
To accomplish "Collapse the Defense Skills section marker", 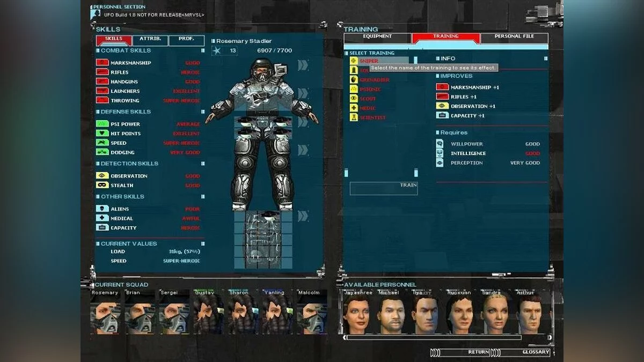I will point(203,112).
